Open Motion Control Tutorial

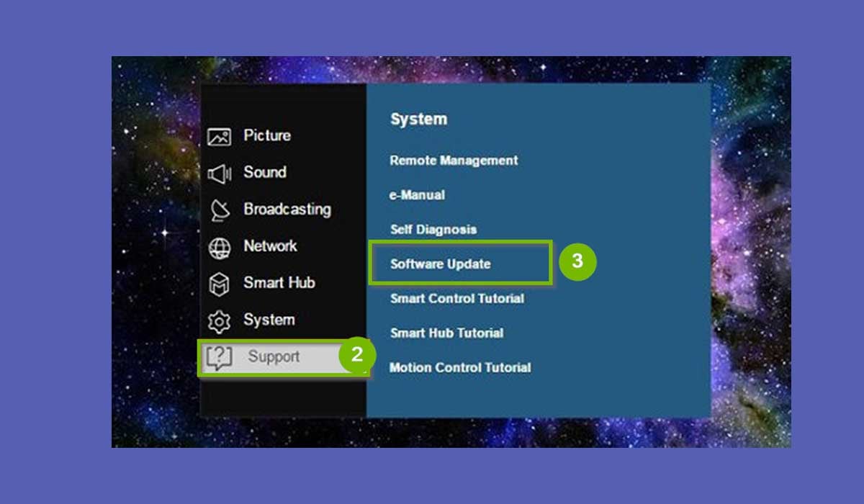460,367
